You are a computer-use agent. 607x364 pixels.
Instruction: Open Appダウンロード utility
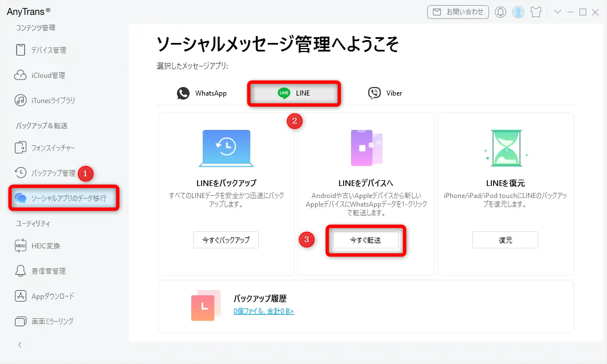click(x=53, y=296)
